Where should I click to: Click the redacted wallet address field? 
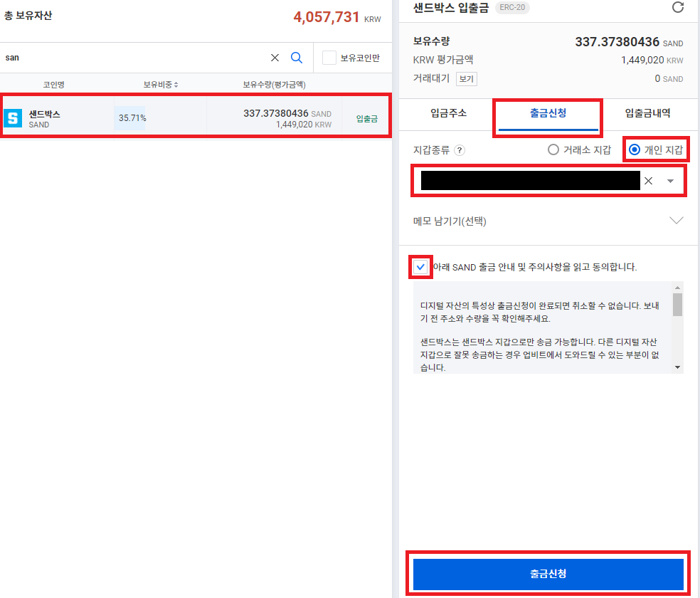point(531,180)
